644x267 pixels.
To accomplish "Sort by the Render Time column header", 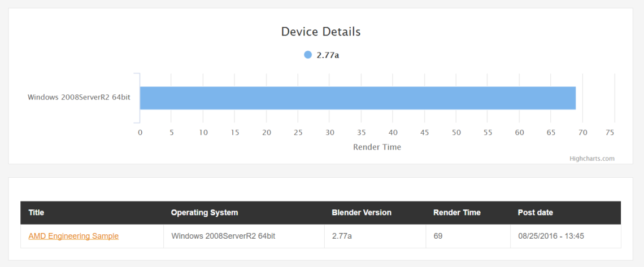I will [x=456, y=212].
